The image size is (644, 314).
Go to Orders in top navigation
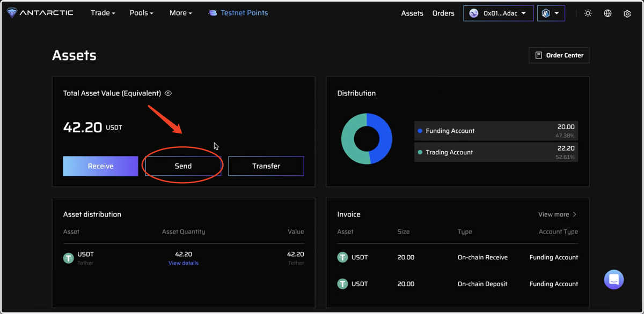click(x=443, y=13)
